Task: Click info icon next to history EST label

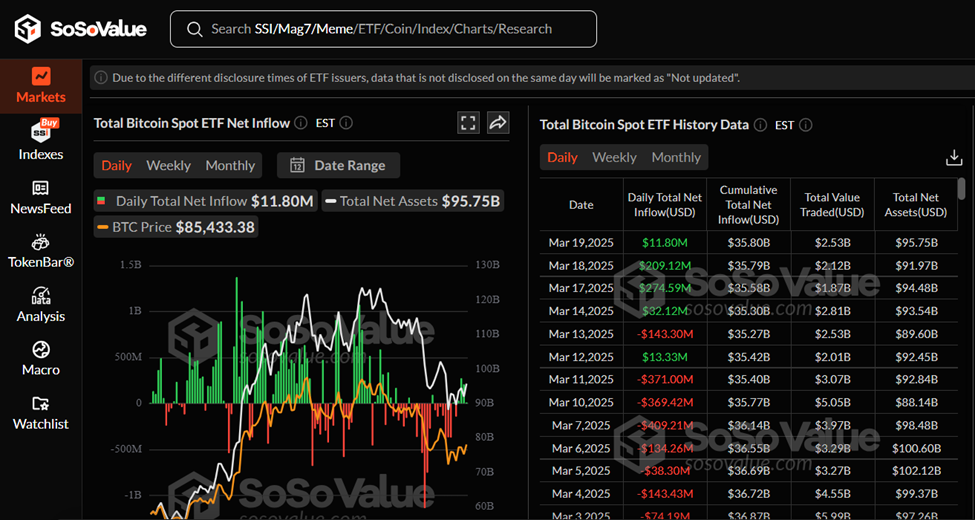Action: tap(805, 125)
